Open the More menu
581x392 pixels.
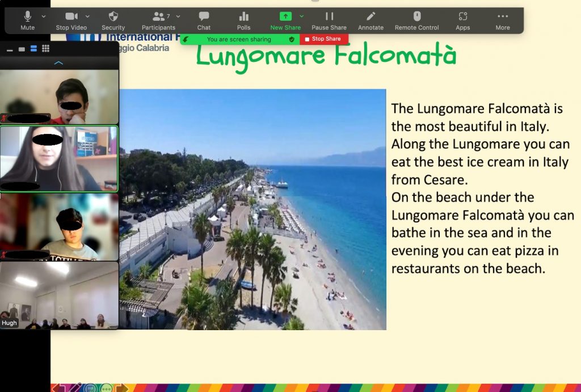tap(502, 20)
